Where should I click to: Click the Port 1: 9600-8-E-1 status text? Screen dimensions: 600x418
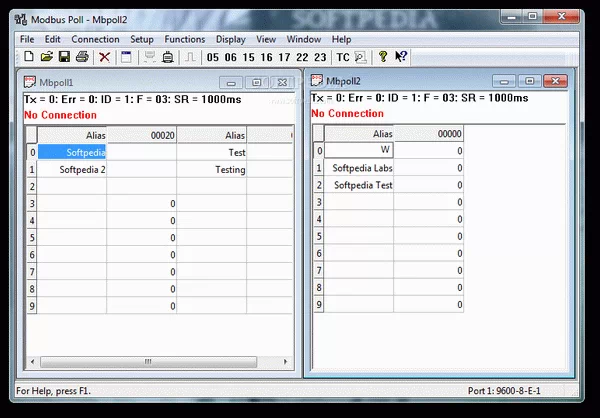pyautogui.click(x=504, y=391)
